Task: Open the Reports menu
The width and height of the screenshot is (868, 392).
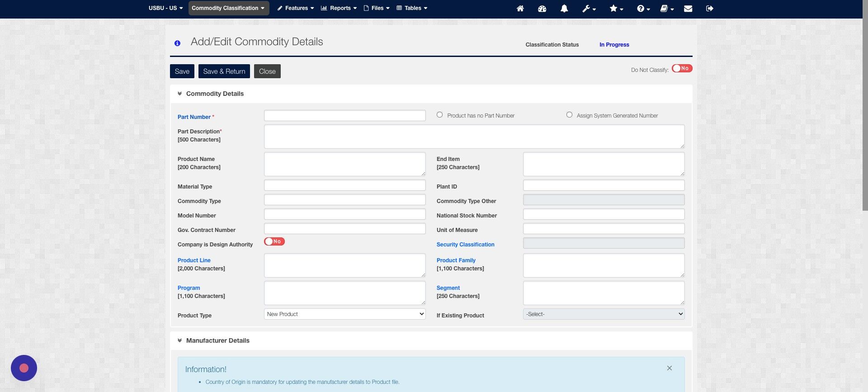Action: pyautogui.click(x=339, y=8)
